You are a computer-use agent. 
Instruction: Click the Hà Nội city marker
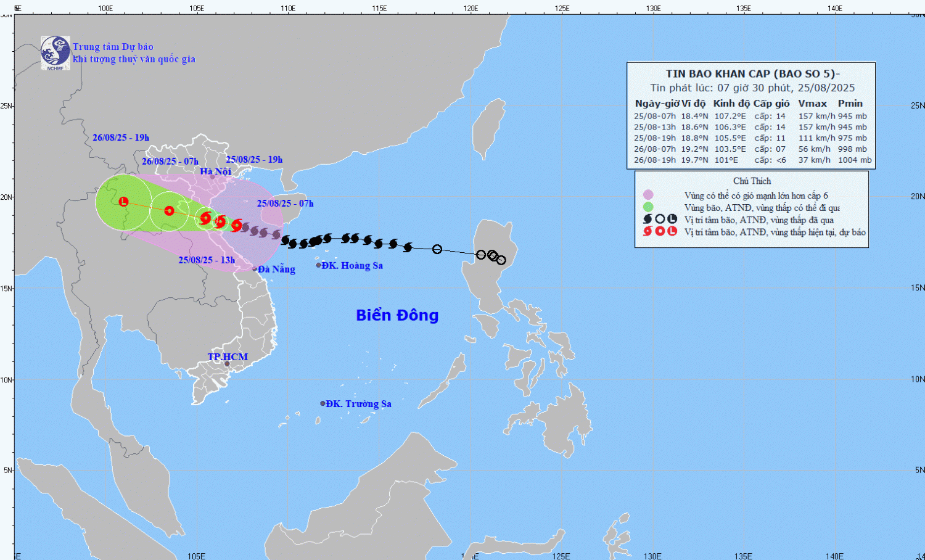(213, 177)
